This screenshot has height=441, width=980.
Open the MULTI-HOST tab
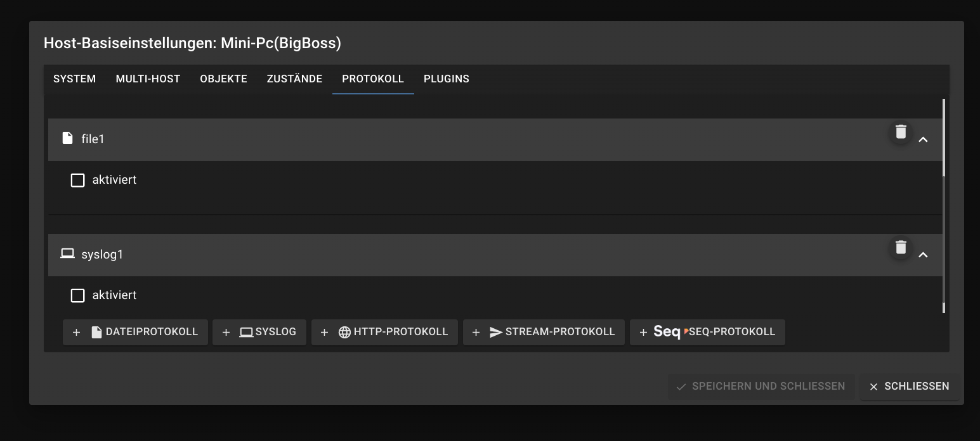[x=147, y=79]
